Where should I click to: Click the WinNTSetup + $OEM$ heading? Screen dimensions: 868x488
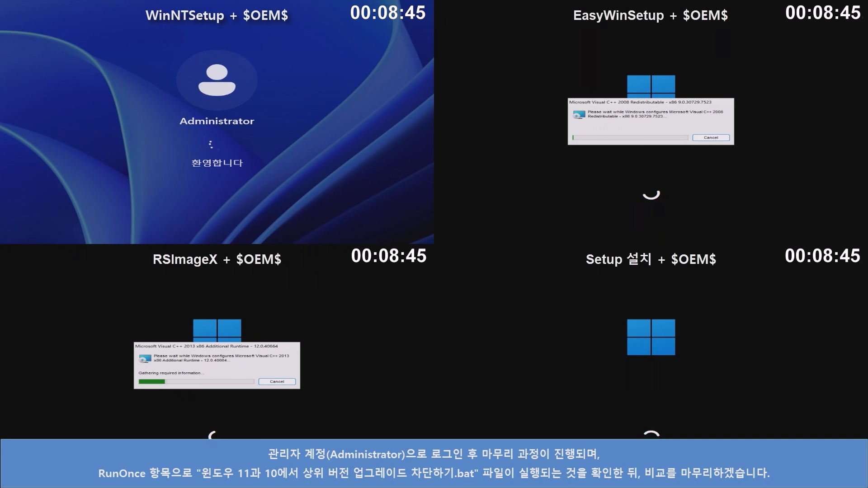(217, 15)
